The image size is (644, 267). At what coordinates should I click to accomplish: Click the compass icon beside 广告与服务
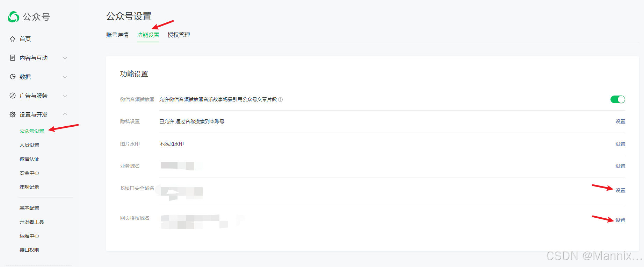pyautogui.click(x=13, y=96)
